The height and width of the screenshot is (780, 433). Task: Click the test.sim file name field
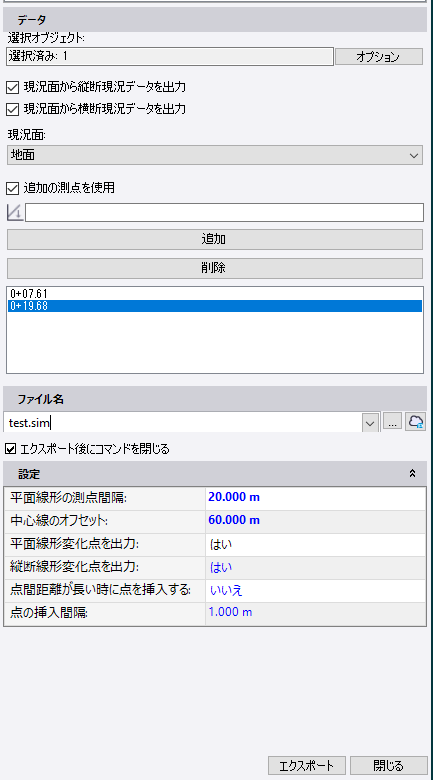pyautogui.click(x=183, y=422)
